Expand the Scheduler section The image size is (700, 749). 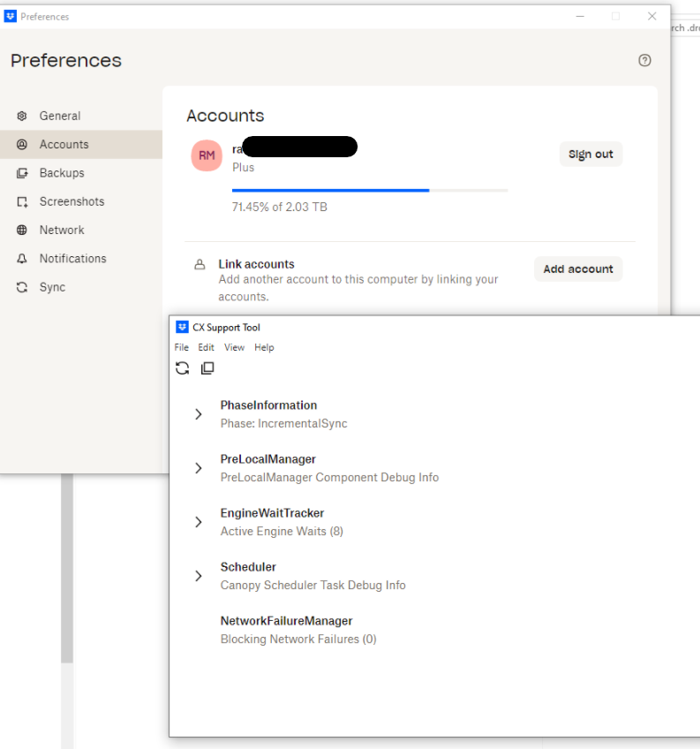(x=199, y=576)
